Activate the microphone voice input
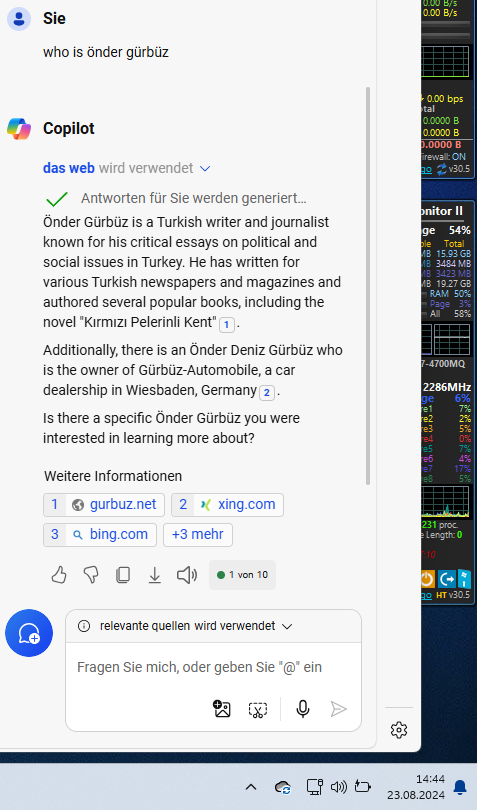The image size is (477, 810). 303,709
